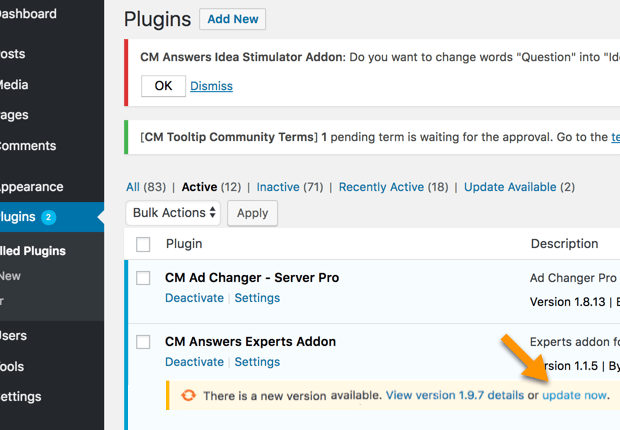Open Comments in the sidebar menu
Viewport: 620px width, 430px height.
pos(28,145)
